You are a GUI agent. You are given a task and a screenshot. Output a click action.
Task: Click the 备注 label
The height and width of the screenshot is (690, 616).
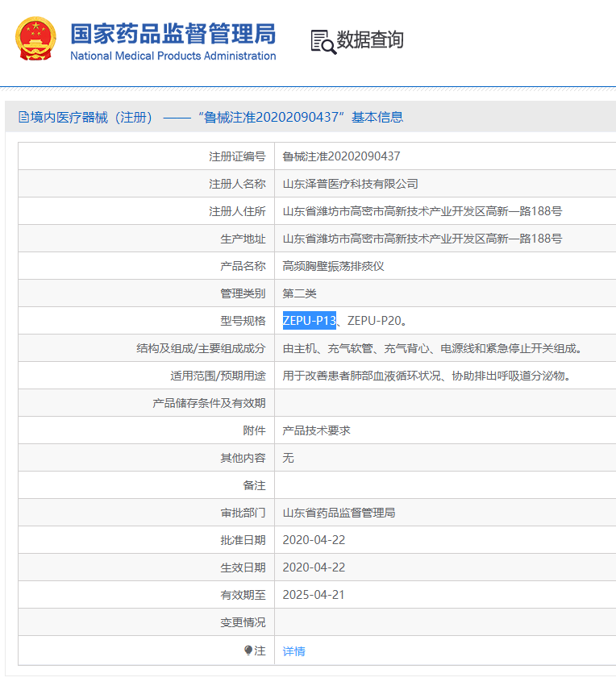tap(254, 485)
